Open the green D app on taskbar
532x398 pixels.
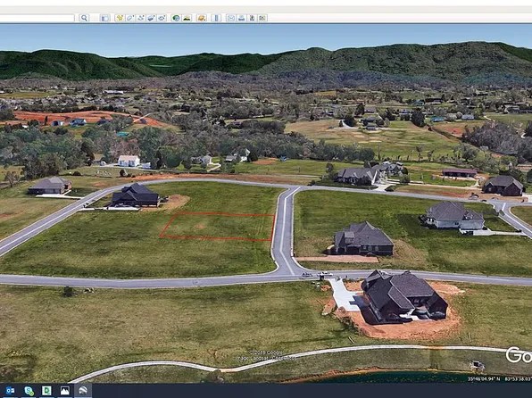pyautogui.click(x=46, y=391)
